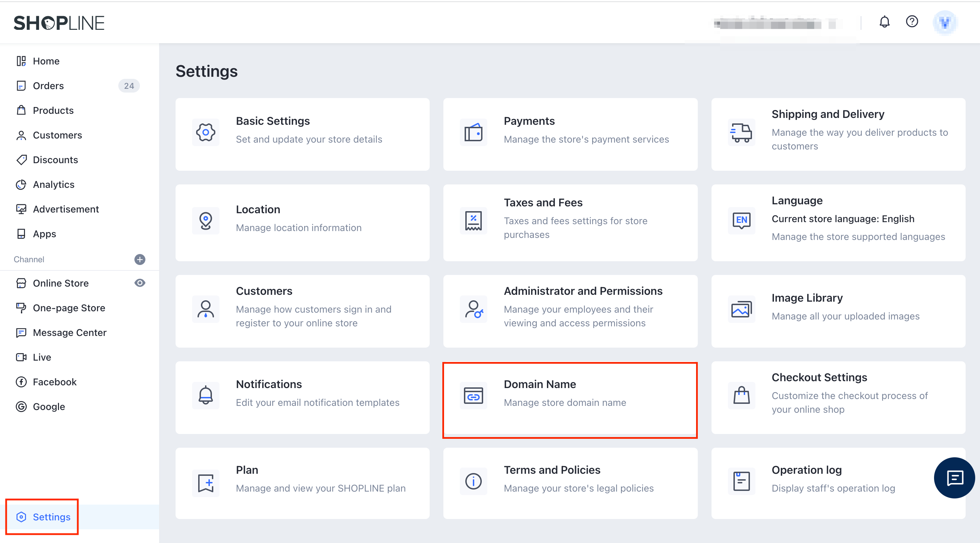Add a channel with plus button
This screenshot has width=980, height=543.
coord(140,260)
